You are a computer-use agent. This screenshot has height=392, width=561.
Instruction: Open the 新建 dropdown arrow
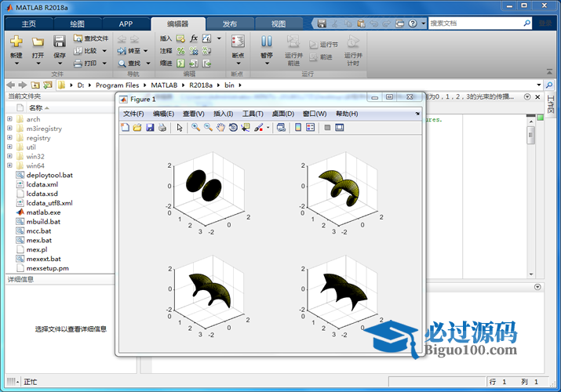point(16,64)
